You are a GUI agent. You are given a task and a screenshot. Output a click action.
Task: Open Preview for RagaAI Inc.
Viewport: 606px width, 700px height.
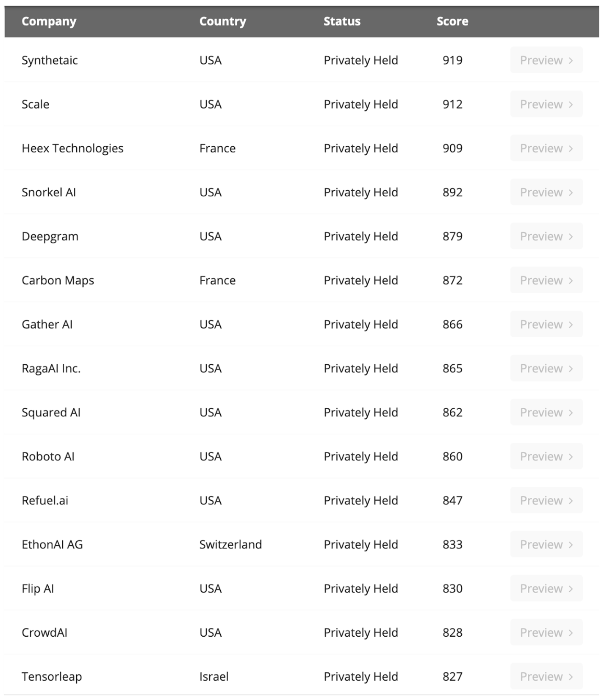tap(546, 368)
